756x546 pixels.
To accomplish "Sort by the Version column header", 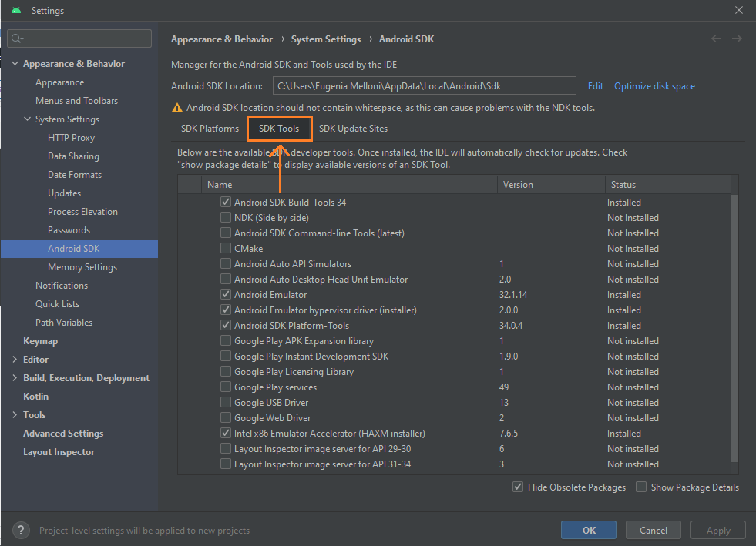I will coord(551,185).
